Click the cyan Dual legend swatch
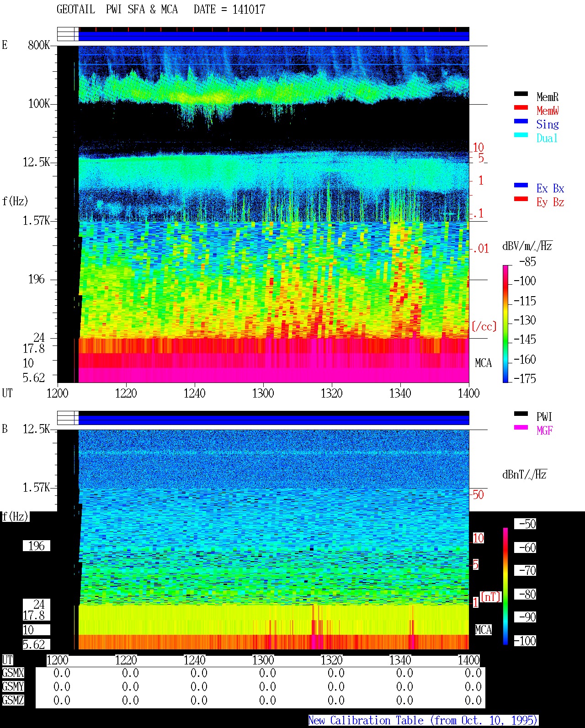Image resolution: width=585 pixels, height=728 pixels. click(x=521, y=135)
